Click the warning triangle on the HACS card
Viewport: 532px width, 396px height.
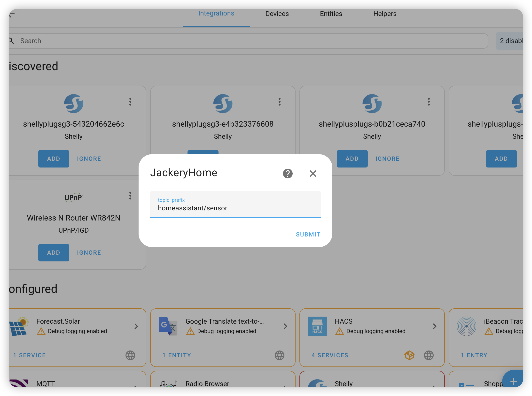click(340, 331)
